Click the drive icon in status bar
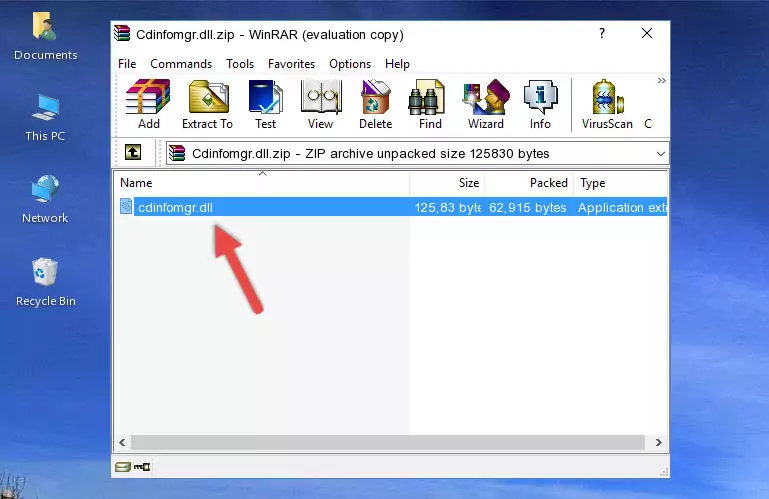The image size is (769, 499). (123, 467)
